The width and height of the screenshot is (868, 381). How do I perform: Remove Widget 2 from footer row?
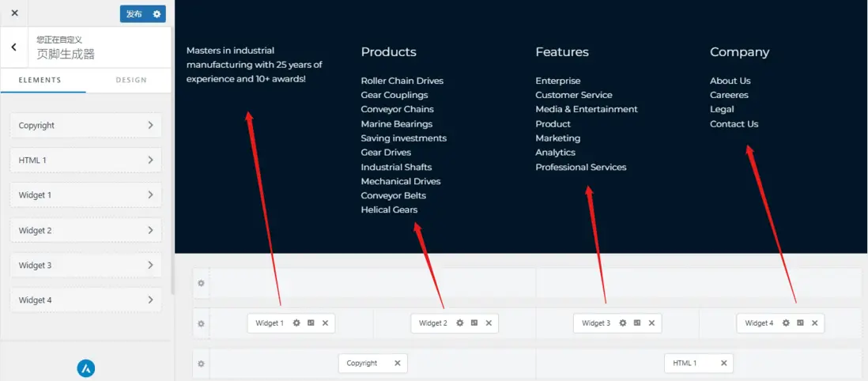[489, 323]
